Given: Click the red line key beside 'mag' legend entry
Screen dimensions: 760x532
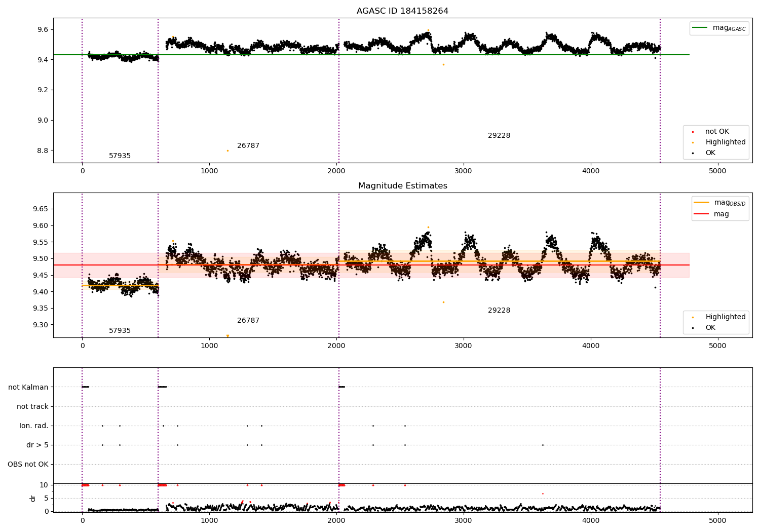Looking at the screenshot, I should point(701,214).
